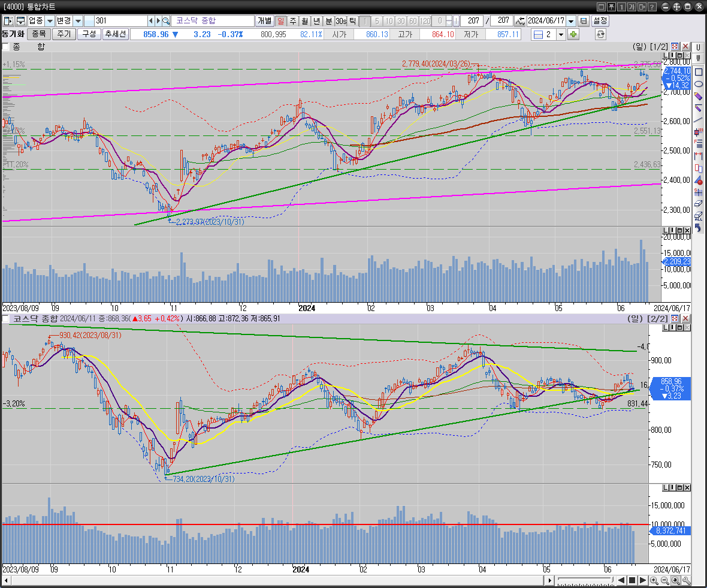The image size is (707, 588).
Task: Click the first 207 data count field
Action: 472,21
